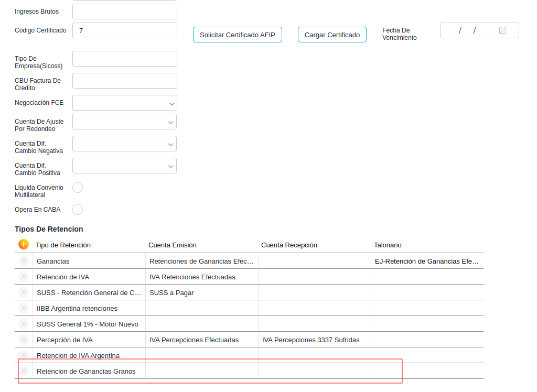Remove the Retencion de Ganancias Granos row
The image size is (537, 392).
[24, 371]
